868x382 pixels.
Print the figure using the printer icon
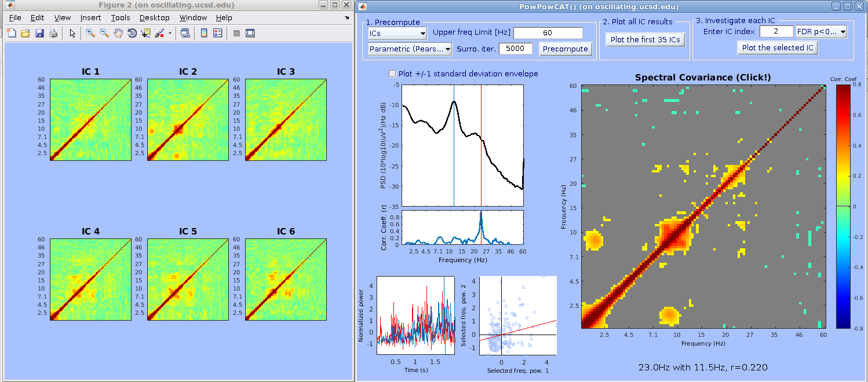tap(53, 34)
